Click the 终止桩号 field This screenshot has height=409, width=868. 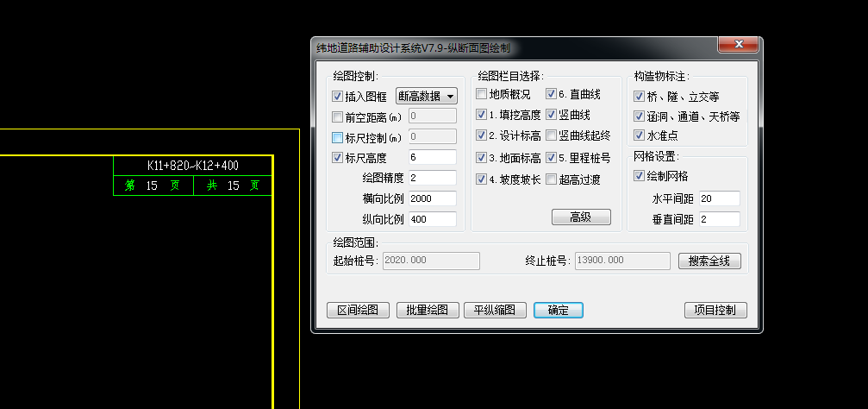[622, 261]
